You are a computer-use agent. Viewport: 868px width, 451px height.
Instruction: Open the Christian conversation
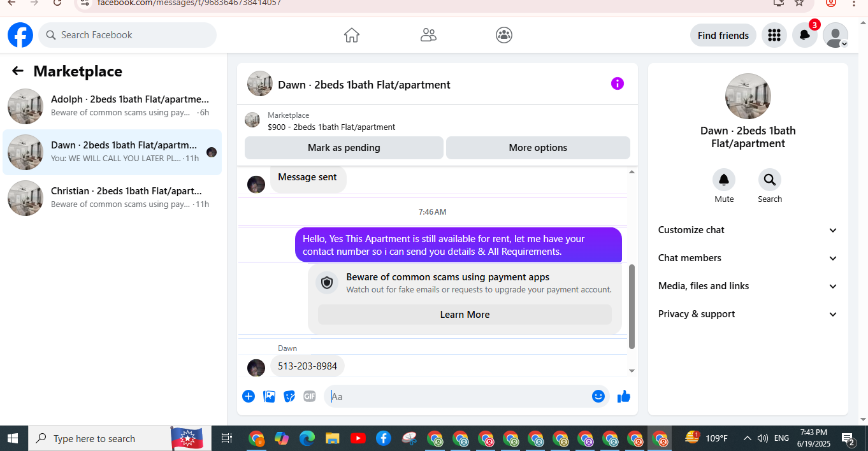(x=112, y=198)
